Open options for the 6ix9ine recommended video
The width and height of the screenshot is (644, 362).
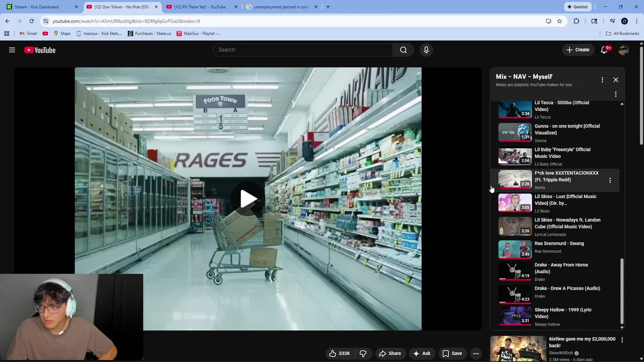click(x=622, y=340)
